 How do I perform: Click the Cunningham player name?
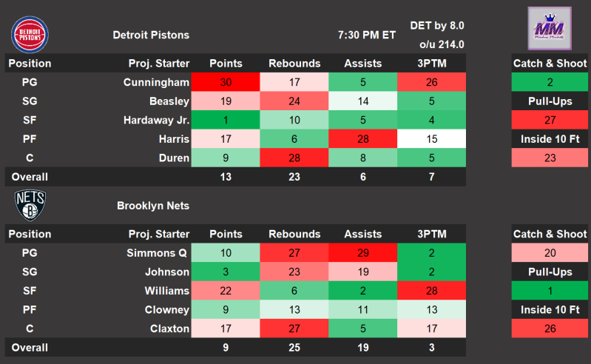point(156,82)
